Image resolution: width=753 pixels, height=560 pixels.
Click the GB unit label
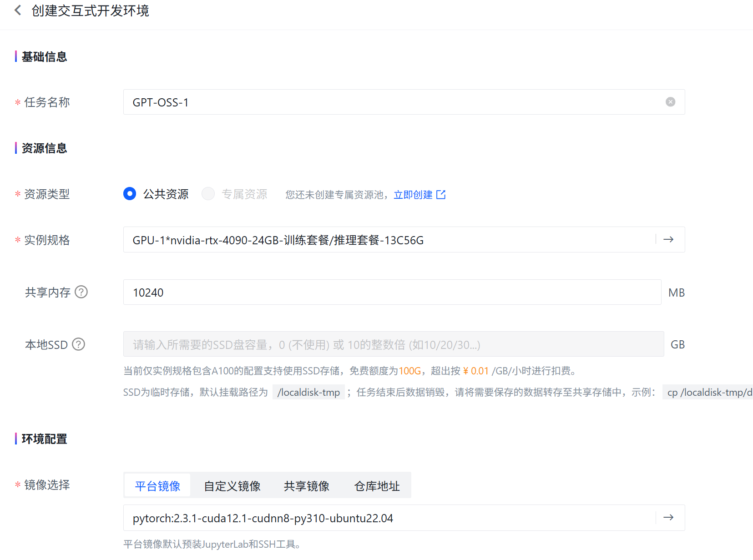click(x=677, y=344)
